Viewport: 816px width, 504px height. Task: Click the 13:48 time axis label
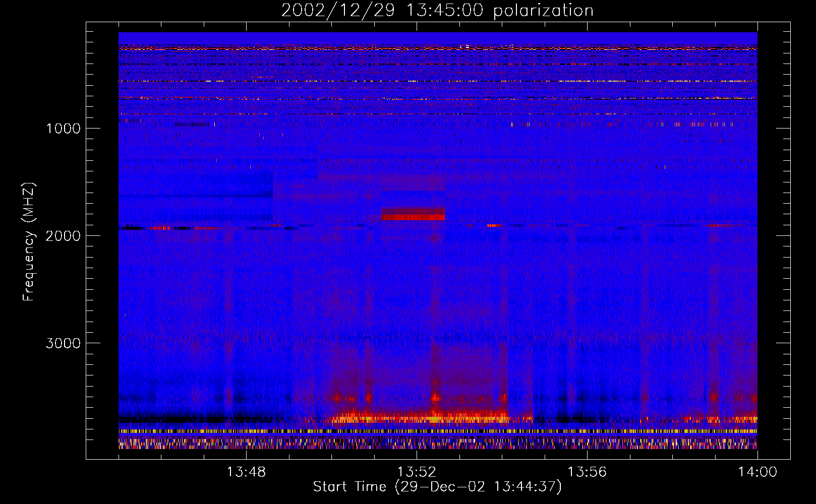click(246, 472)
